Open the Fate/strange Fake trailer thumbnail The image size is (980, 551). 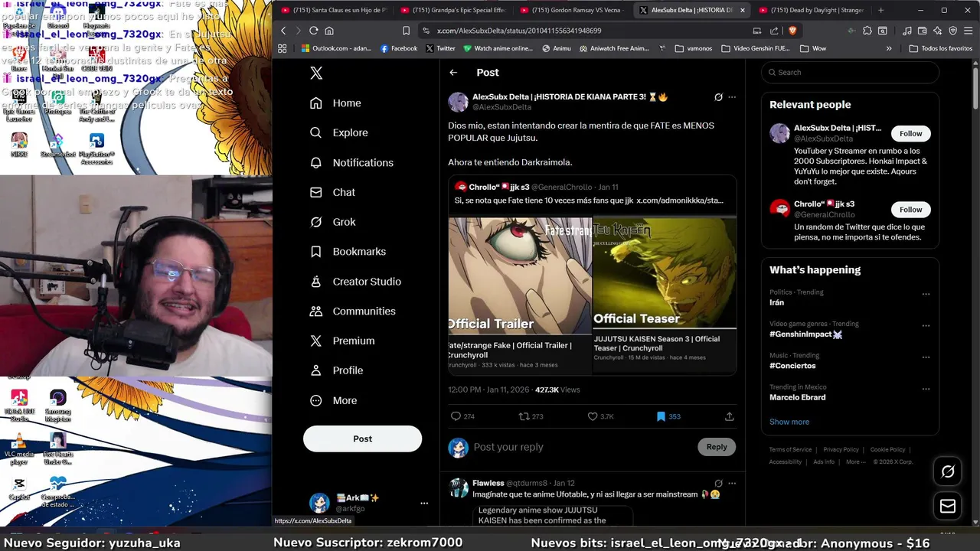tap(520, 275)
